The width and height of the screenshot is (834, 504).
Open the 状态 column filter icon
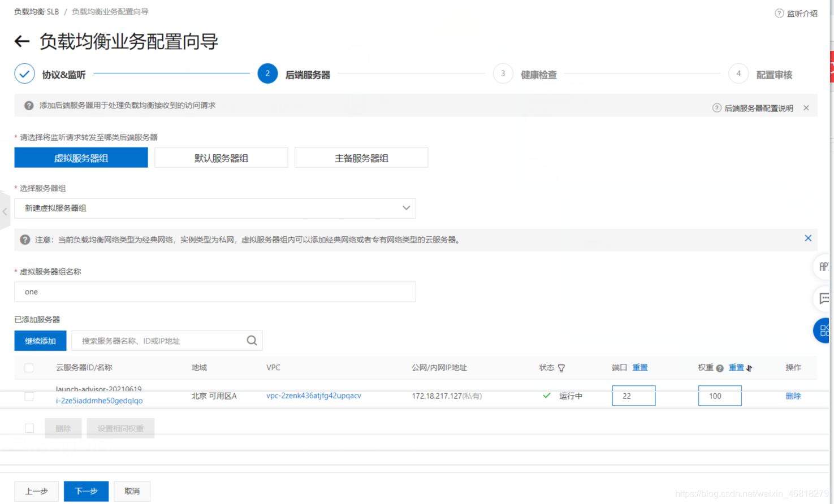pos(561,368)
